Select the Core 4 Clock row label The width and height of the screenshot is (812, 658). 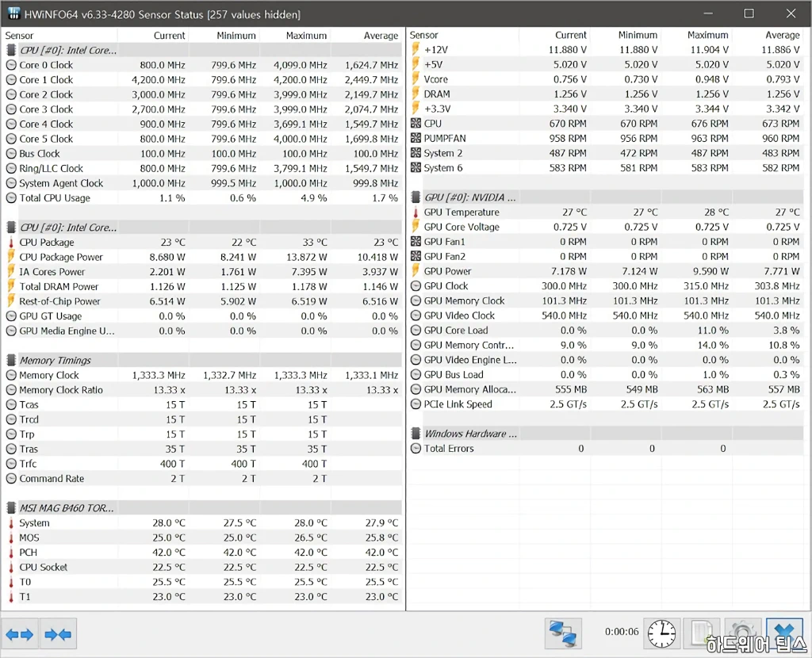46,124
